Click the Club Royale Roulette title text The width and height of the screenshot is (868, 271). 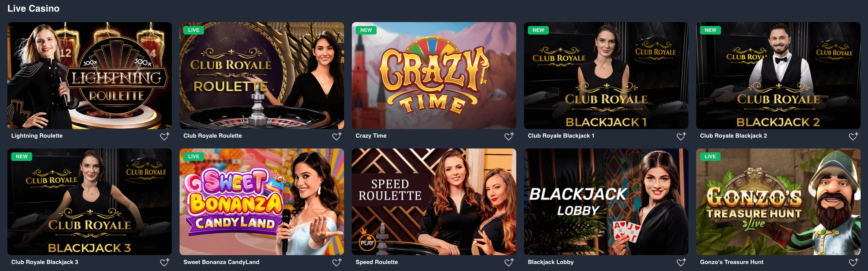(x=213, y=136)
